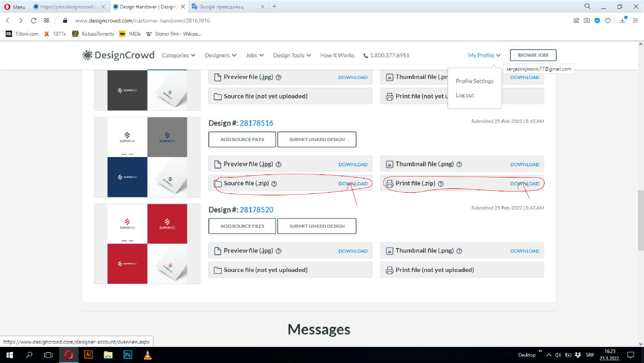The height and width of the screenshot is (363, 644).
Task: Open Illustrator from the taskbar
Action: [88, 355]
